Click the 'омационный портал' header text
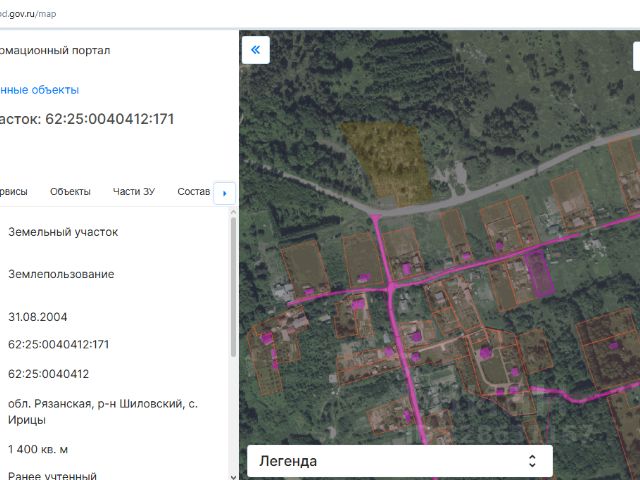 pos(55,50)
